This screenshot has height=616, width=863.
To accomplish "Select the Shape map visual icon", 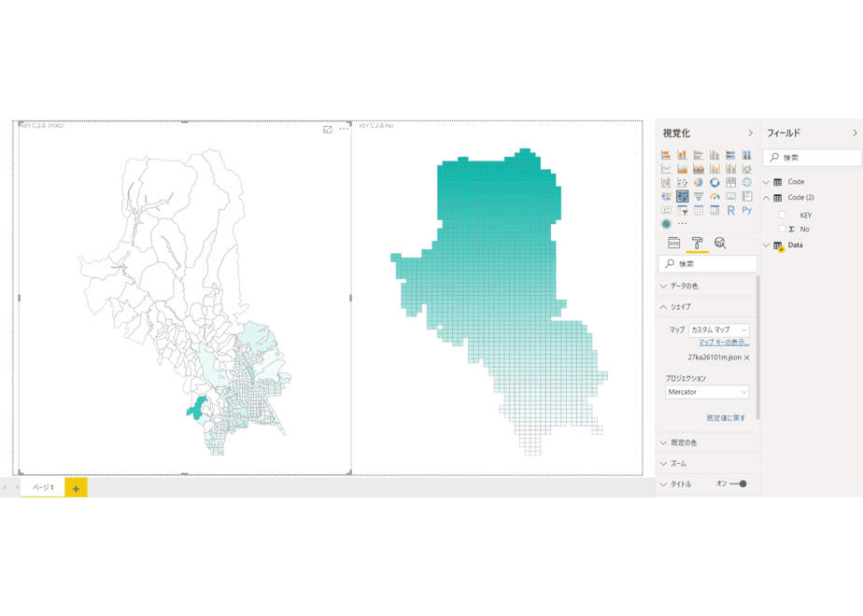I will 683,196.
